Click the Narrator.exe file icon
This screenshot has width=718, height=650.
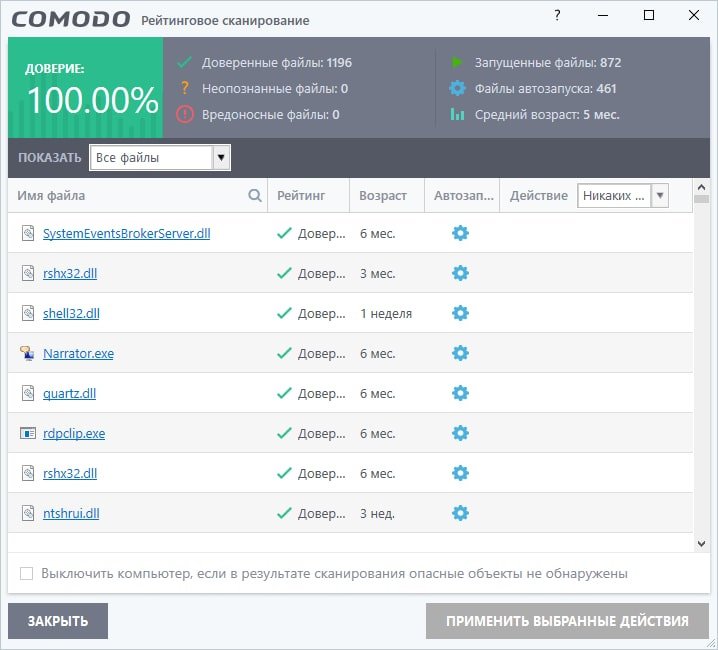(x=27, y=353)
